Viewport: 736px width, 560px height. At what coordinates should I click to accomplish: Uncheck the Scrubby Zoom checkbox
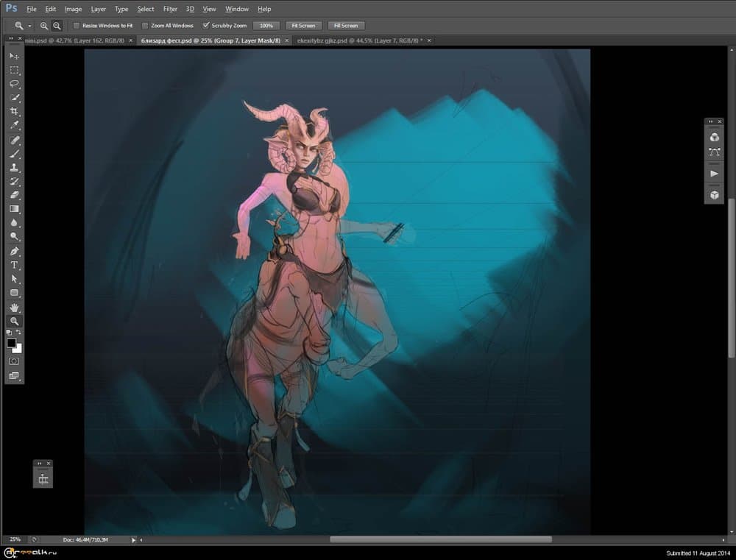pyautogui.click(x=206, y=26)
